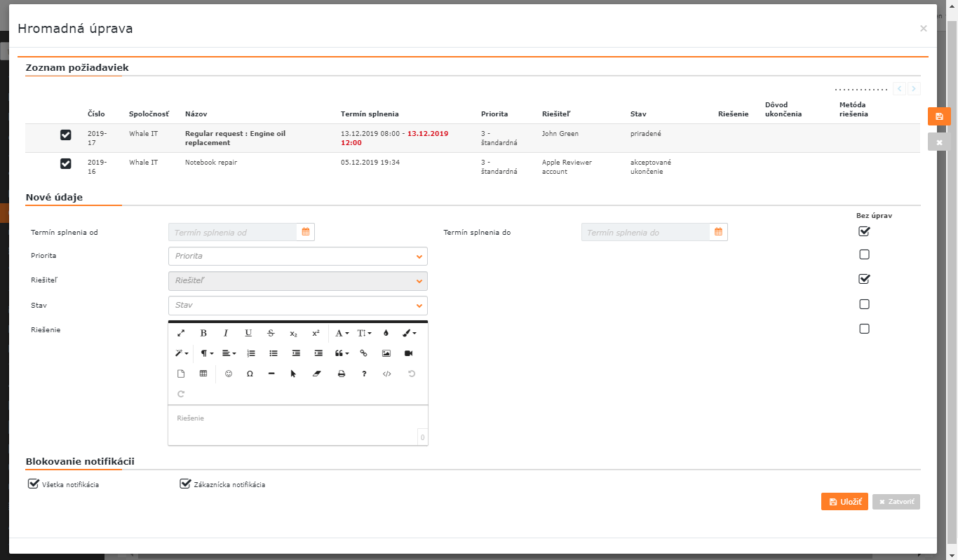Open the text color droplet picker
This screenshot has height=560, width=958.
click(386, 334)
